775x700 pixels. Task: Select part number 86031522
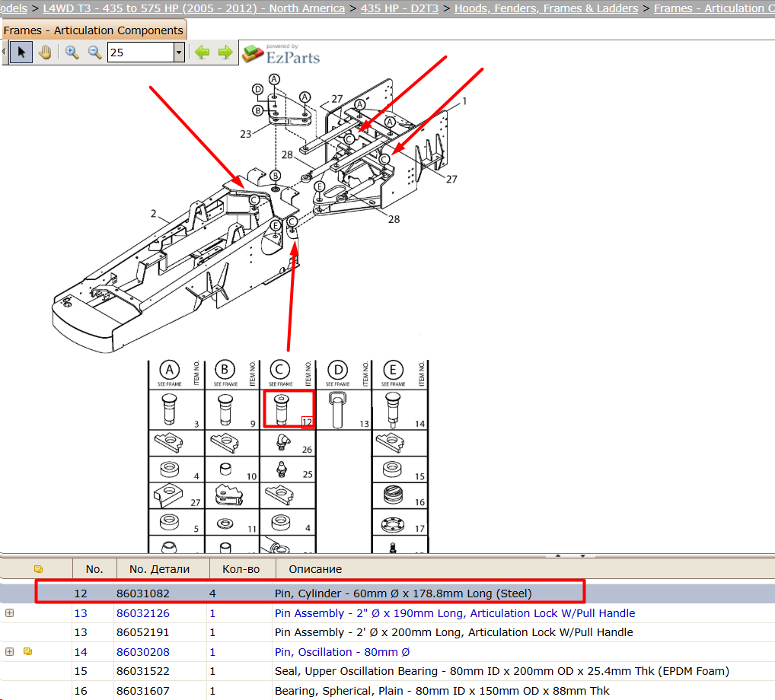(143, 671)
